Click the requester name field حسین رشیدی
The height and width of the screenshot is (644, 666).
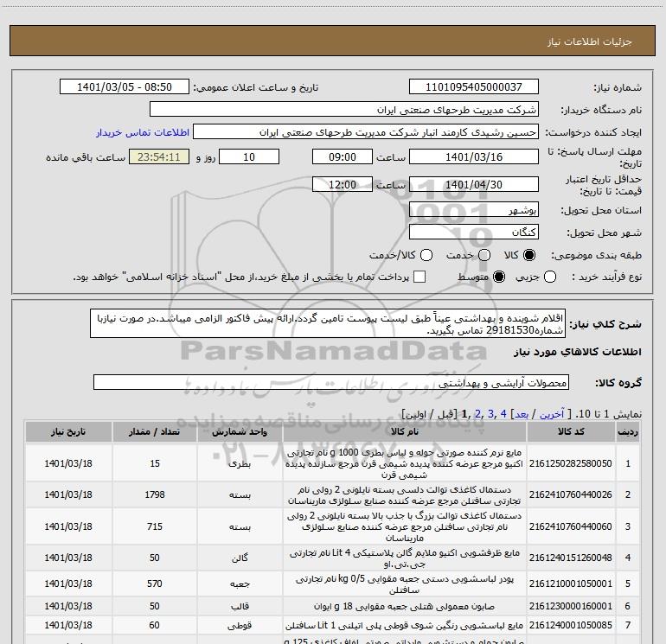pos(366,131)
